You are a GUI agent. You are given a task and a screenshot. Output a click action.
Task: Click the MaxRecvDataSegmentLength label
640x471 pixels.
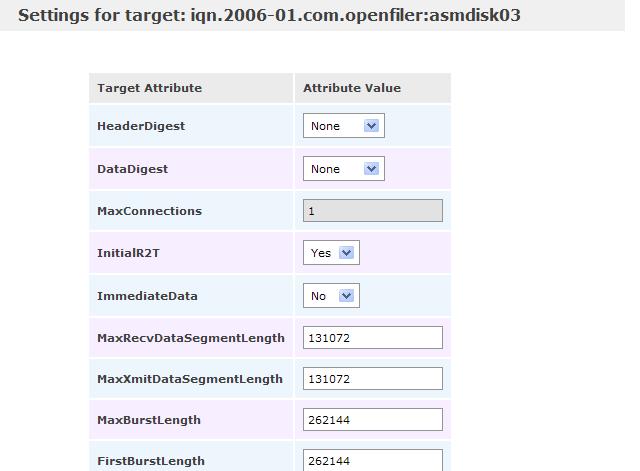(190, 338)
